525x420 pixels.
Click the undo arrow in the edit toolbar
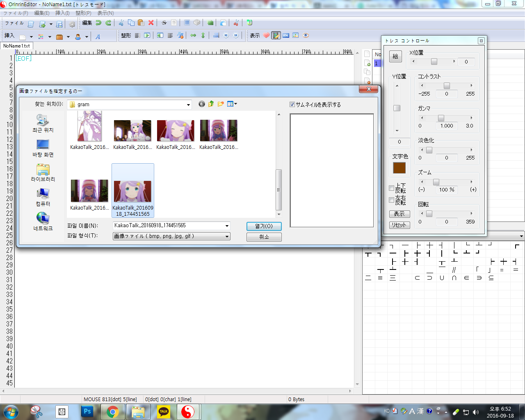click(x=98, y=23)
